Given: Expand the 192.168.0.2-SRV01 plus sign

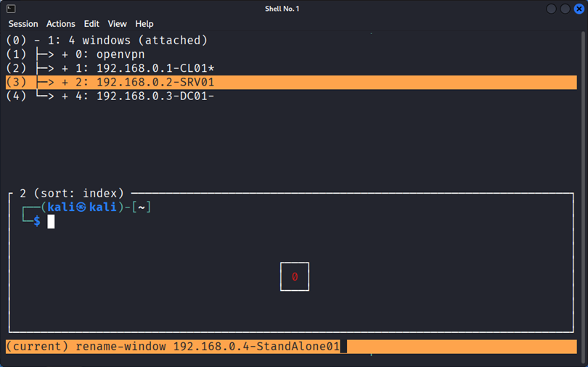Looking at the screenshot, I should tap(65, 83).
